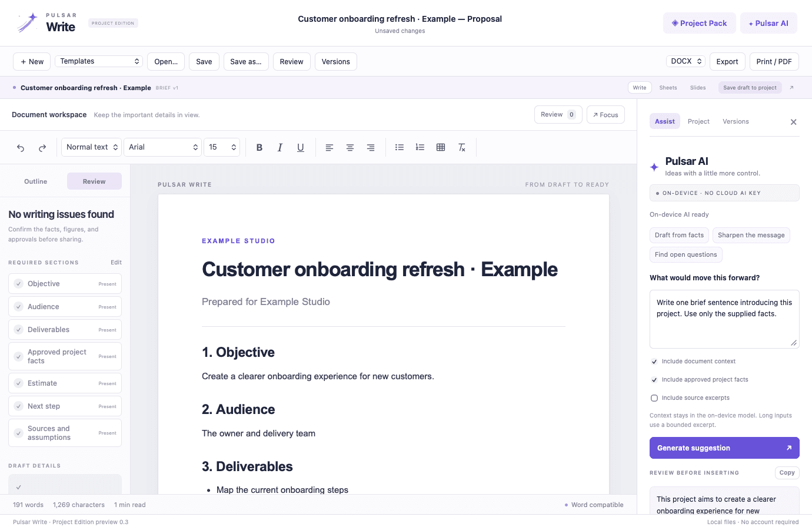Click Save draft to project
The width and height of the screenshot is (812, 530).
point(750,88)
